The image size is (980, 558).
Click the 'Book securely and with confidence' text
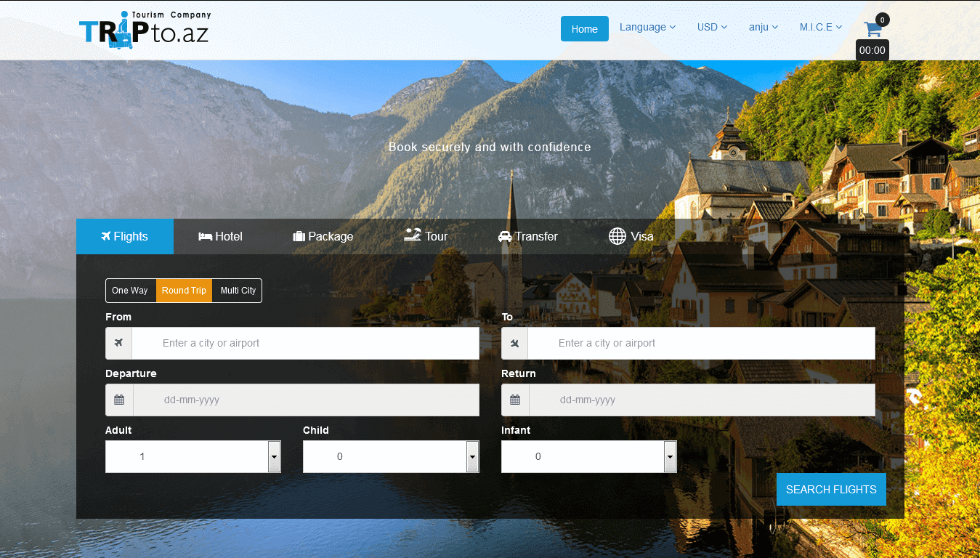tap(490, 147)
